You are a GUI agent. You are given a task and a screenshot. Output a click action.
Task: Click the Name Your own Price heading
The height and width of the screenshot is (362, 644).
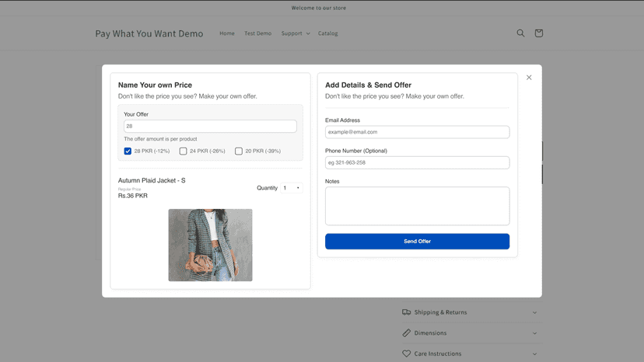point(155,85)
